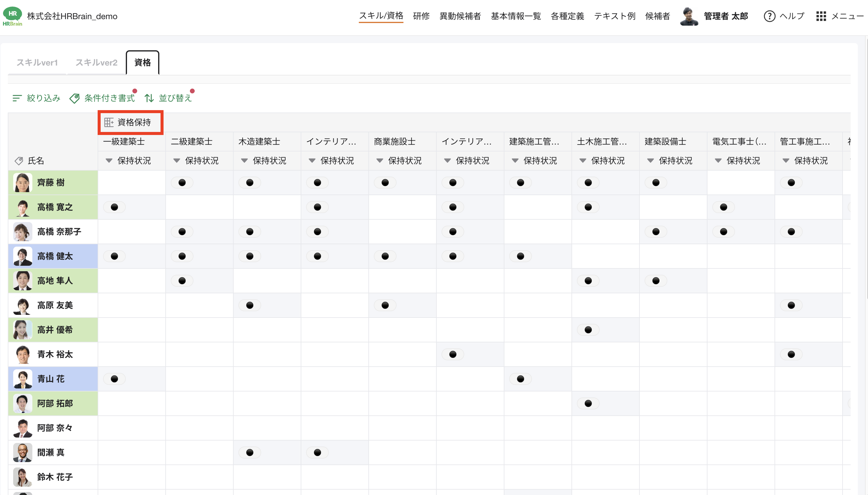Screen dimensions: 868x495
Task: Select the 条件付き書式 tag icon
Action: tap(75, 98)
